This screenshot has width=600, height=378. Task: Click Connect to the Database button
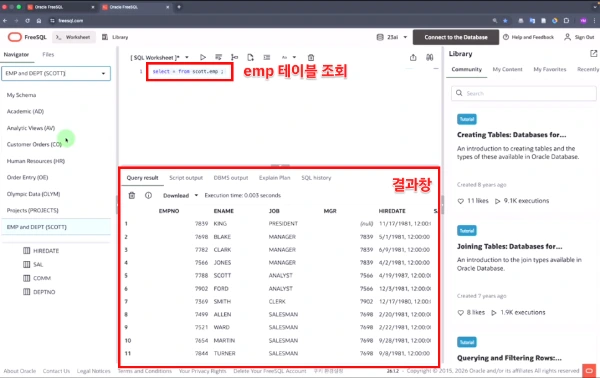tap(456, 37)
